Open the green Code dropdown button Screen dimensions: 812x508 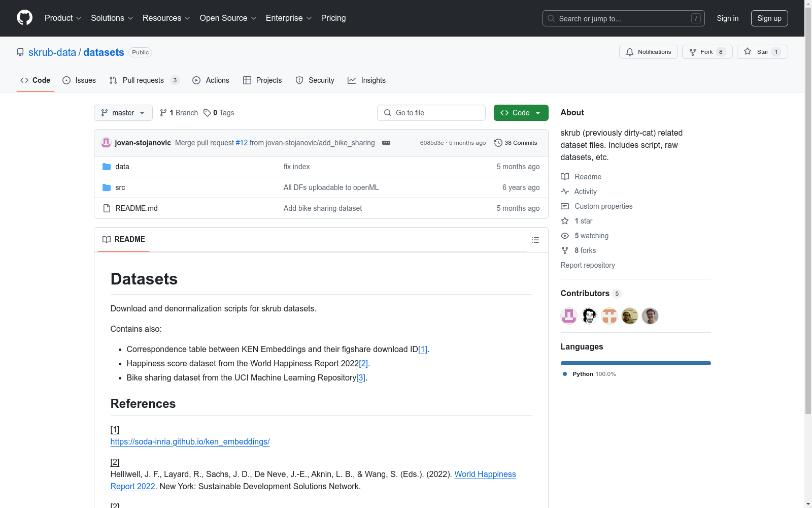(521, 113)
